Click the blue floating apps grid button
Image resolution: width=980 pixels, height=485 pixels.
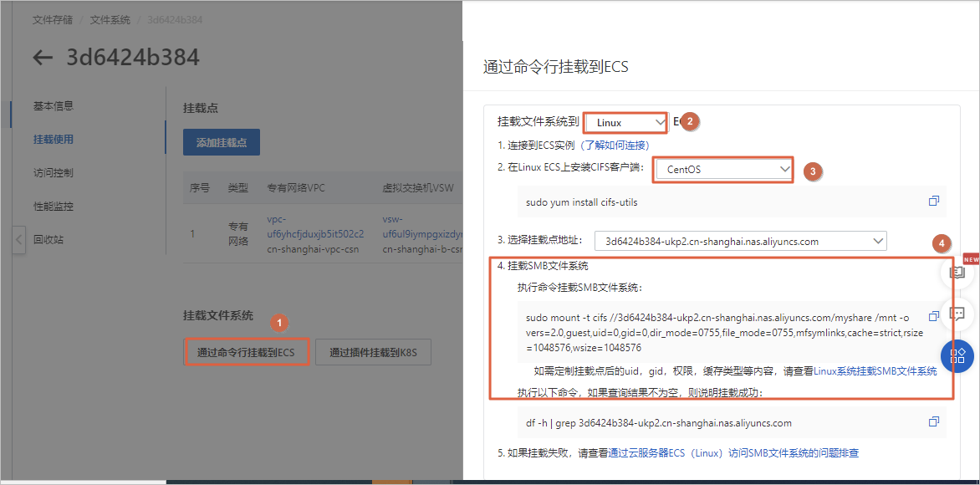[957, 355]
